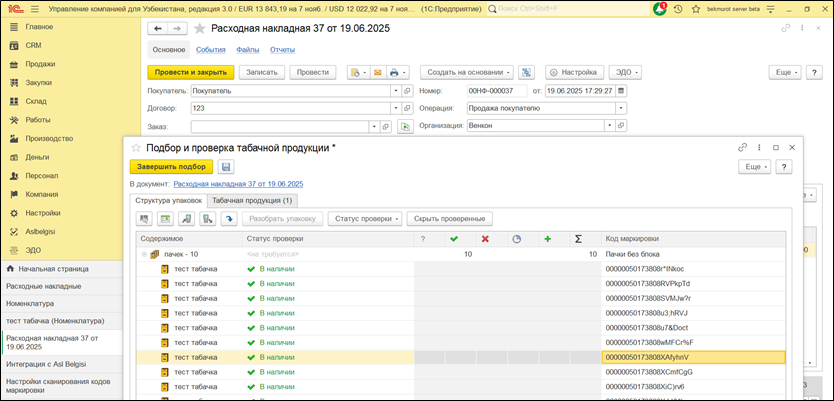Click the copy link icon in dialog header
834x401 pixels.
742,147
